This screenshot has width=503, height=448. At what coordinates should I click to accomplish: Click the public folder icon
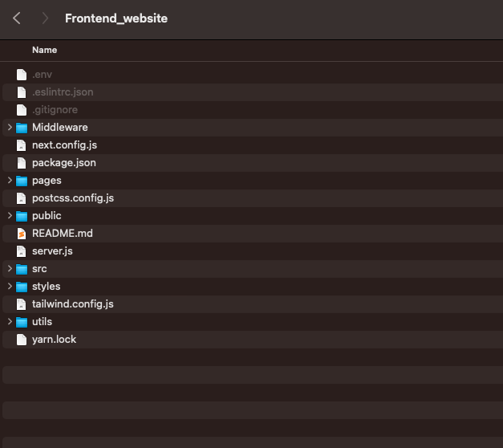[x=22, y=216]
